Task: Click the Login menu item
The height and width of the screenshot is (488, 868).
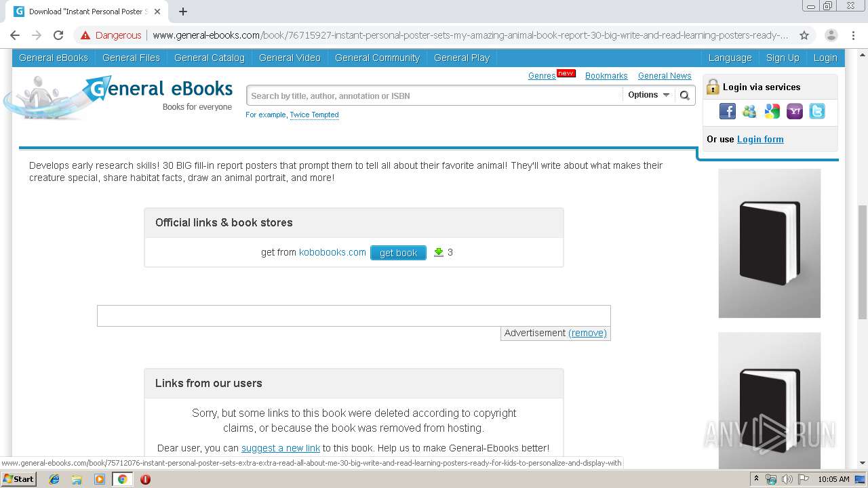Action: tap(825, 58)
